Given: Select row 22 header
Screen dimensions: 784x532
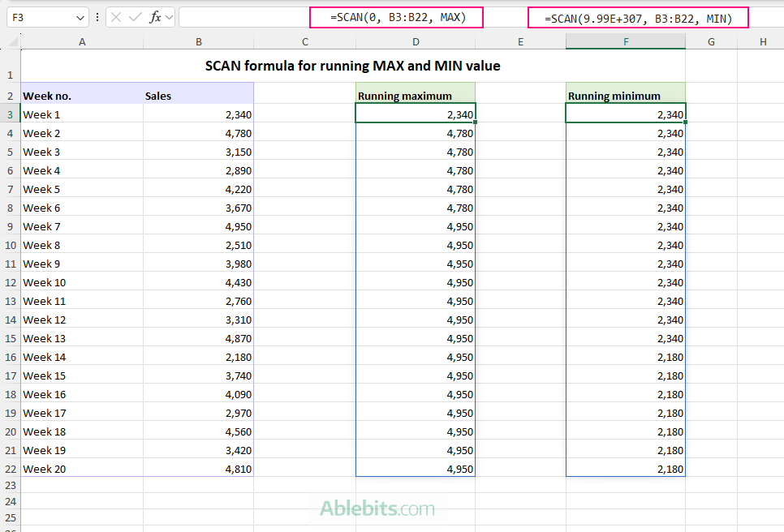Looking at the screenshot, I should (10, 469).
